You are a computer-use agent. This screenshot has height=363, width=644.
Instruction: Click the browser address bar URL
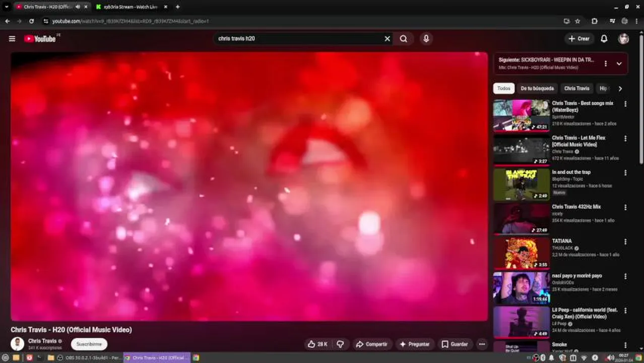click(x=131, y=21)
